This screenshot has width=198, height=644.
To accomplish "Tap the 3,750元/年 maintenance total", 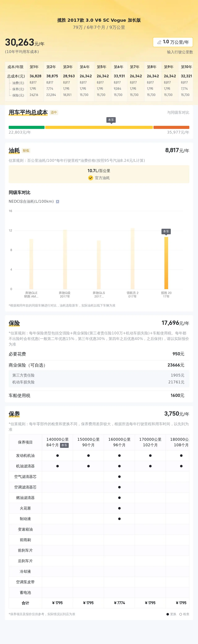I will coord(176,414).
